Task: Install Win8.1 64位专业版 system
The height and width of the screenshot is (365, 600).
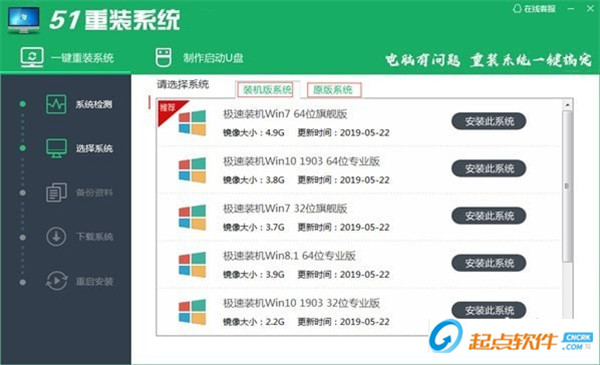Action: (x=489, y=263)
